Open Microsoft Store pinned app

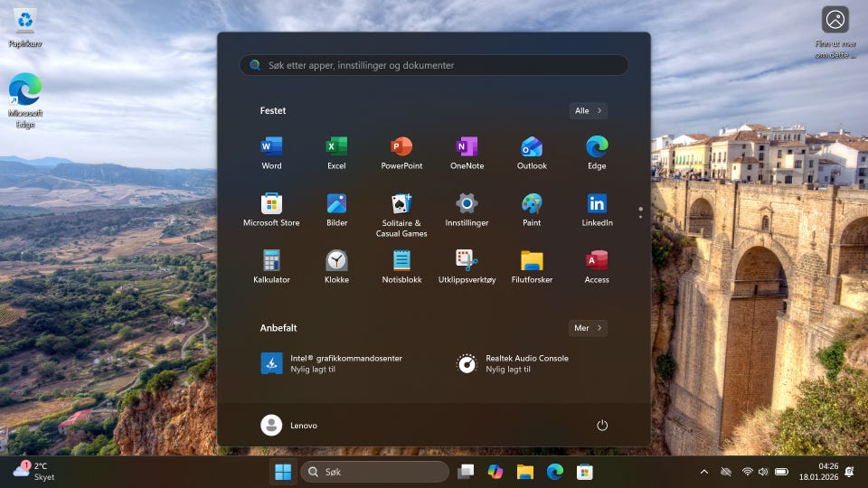(271, 211)
